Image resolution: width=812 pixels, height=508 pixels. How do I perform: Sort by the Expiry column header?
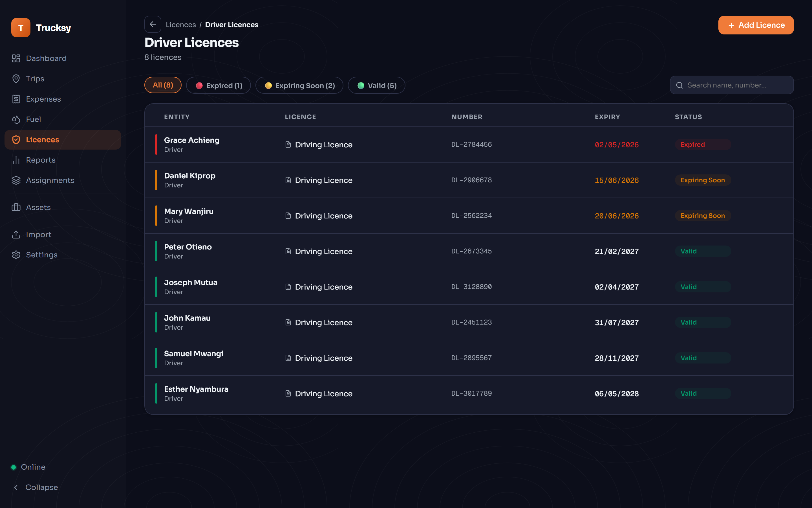607,117
